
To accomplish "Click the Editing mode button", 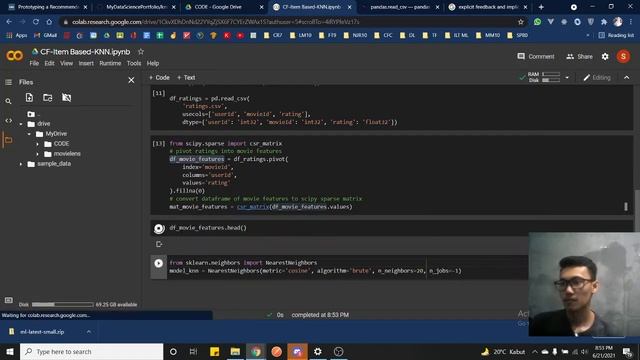I will pyautogui.click(x=597, y=77).
